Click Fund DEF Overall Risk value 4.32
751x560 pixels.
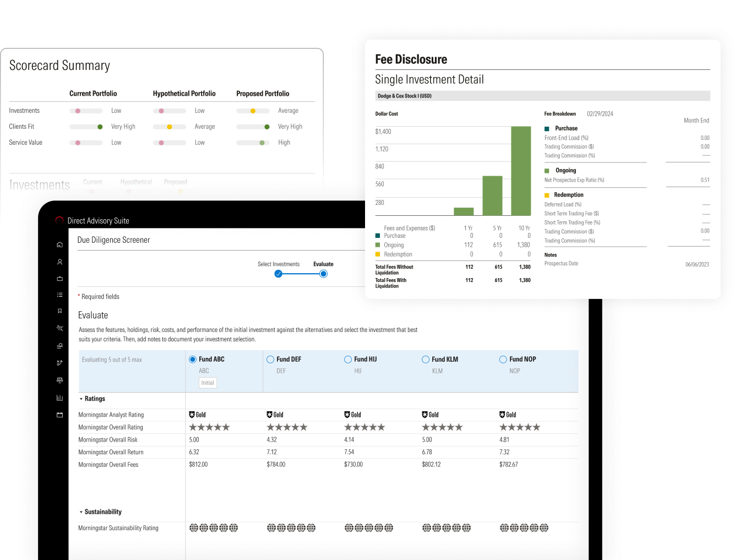271,440
